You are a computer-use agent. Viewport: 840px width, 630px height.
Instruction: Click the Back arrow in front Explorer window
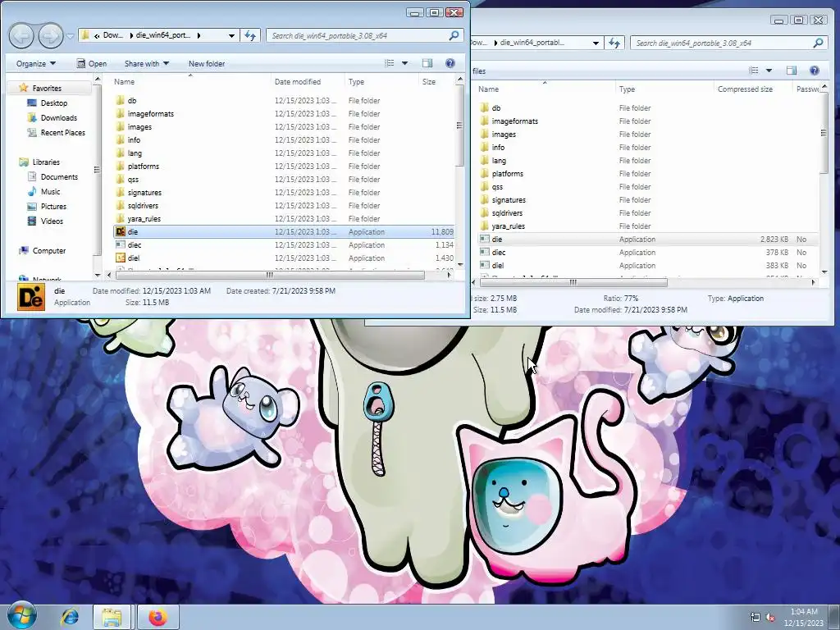(x=21, y=36)
